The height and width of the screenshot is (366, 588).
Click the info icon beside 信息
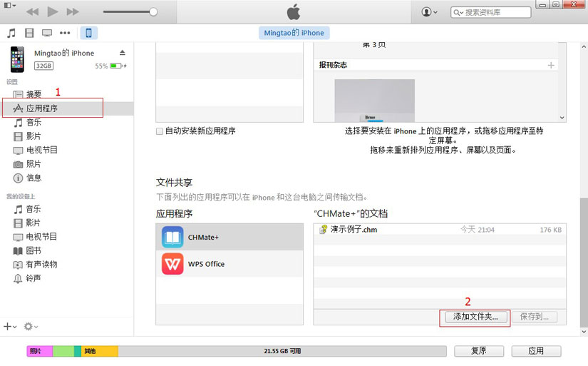18,178
